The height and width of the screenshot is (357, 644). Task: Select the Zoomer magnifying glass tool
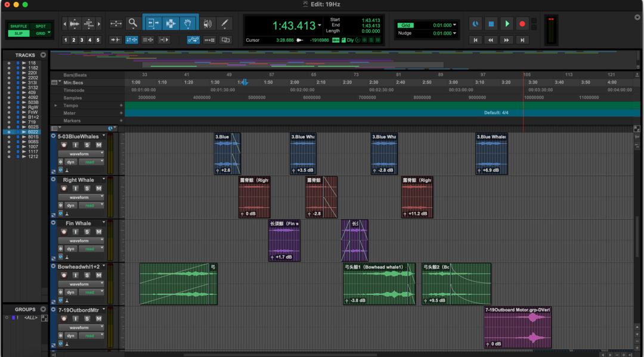132,23
